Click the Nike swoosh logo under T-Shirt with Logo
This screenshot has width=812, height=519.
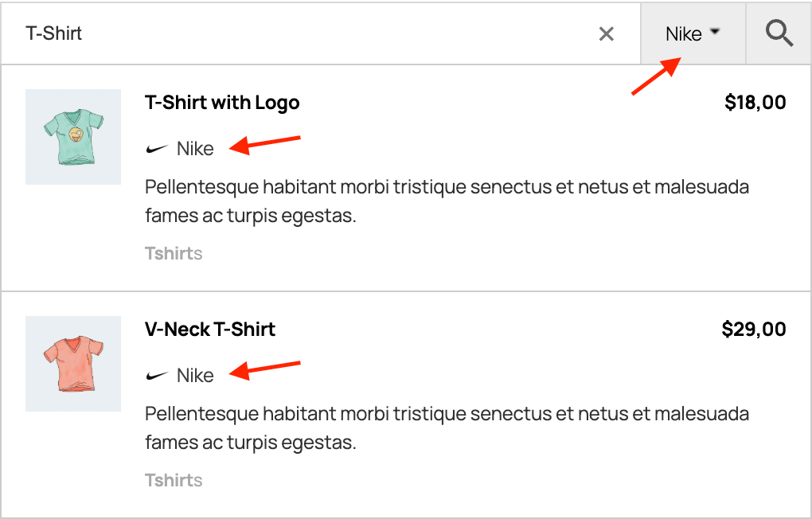point(158,148)
